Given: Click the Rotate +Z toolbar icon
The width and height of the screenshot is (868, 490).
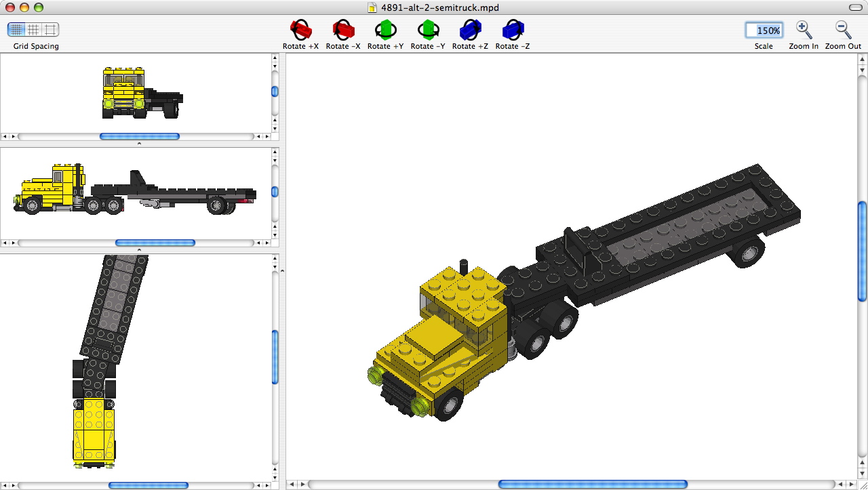Looking at the screenshot, I should point(470,28).
